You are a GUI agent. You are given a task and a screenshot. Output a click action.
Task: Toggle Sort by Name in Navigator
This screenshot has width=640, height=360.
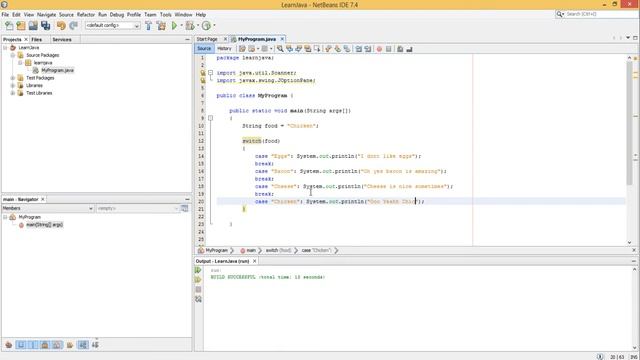tap(83, 345)
